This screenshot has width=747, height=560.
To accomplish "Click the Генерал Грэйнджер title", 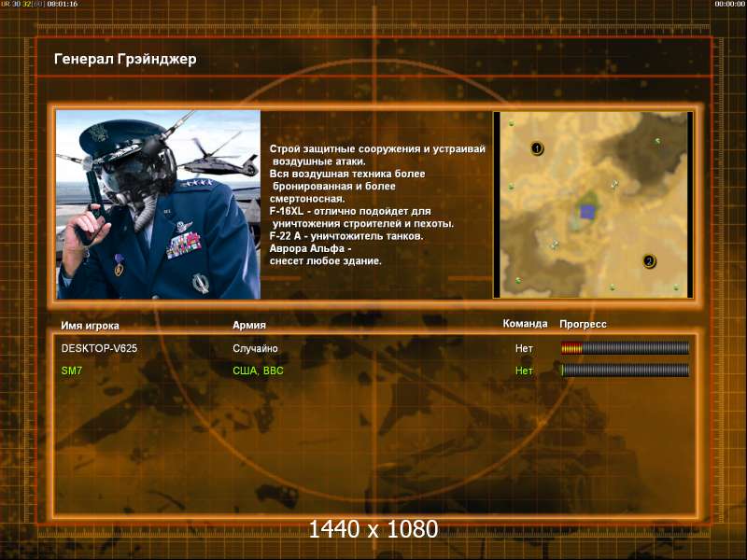I will pyautogui.click(x=125, y=59).
